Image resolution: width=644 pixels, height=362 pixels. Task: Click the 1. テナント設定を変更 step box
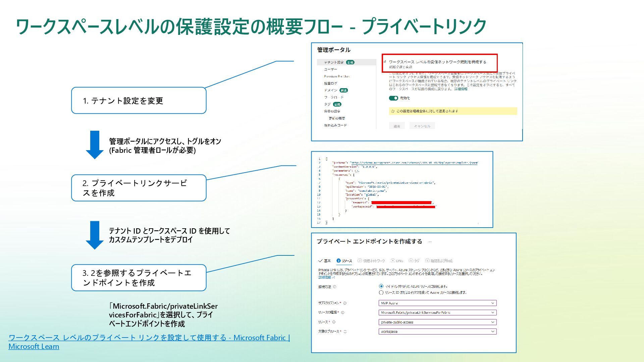(139, 101)
